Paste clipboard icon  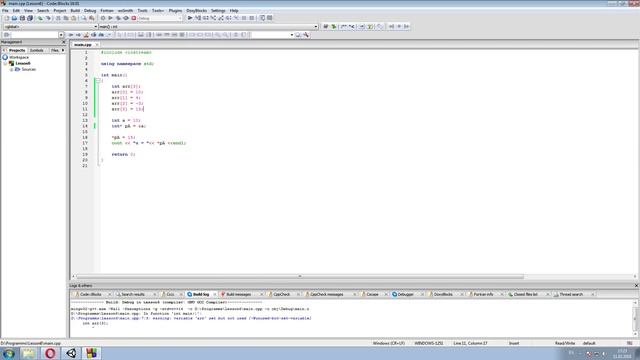point(73,18)
